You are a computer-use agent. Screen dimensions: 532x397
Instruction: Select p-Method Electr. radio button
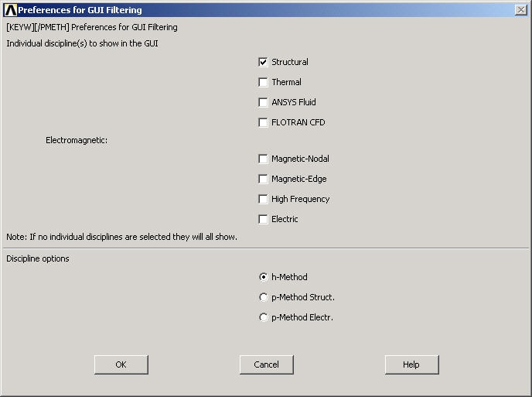263,317
